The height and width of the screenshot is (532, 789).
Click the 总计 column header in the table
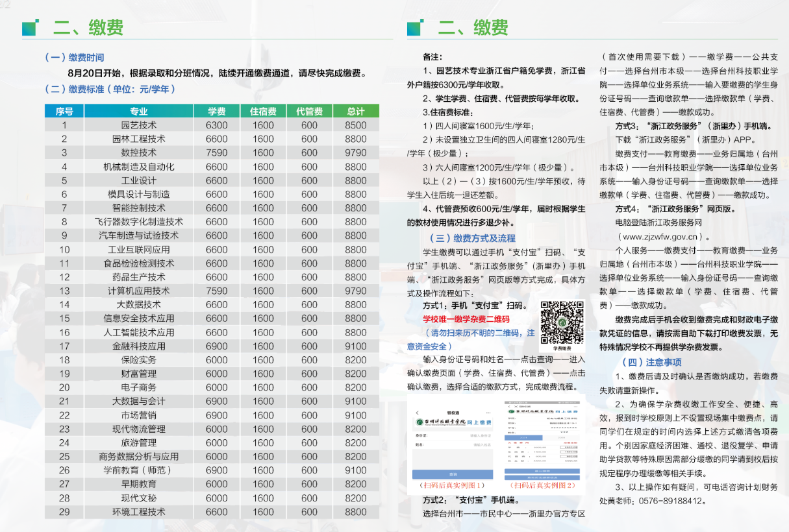(356, 111)
